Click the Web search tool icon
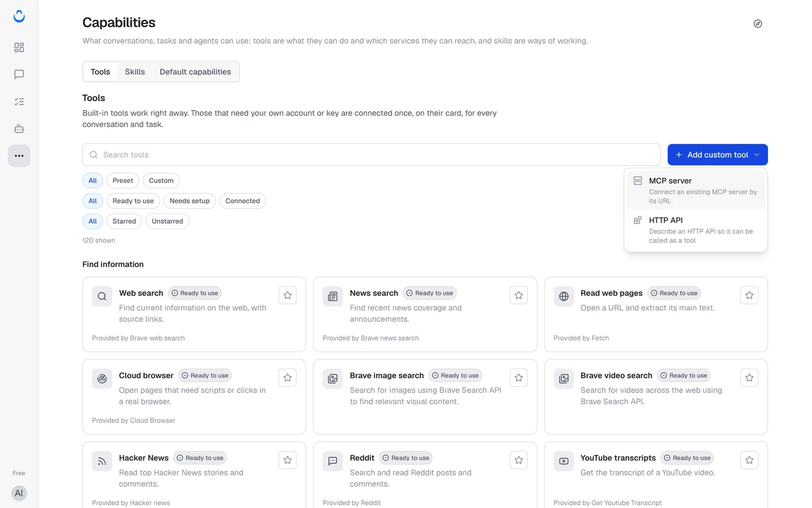Screen dimensions: 812x508 tap(102, 296)
